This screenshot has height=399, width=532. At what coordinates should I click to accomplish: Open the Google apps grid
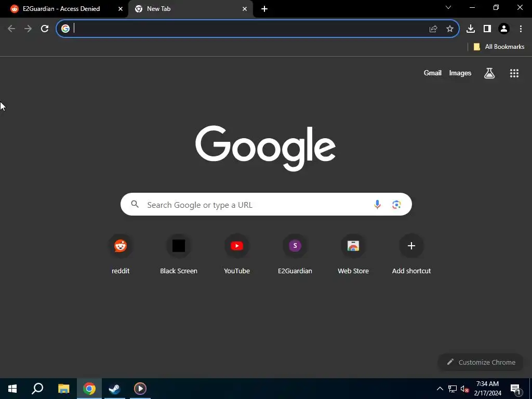point(514,73)
